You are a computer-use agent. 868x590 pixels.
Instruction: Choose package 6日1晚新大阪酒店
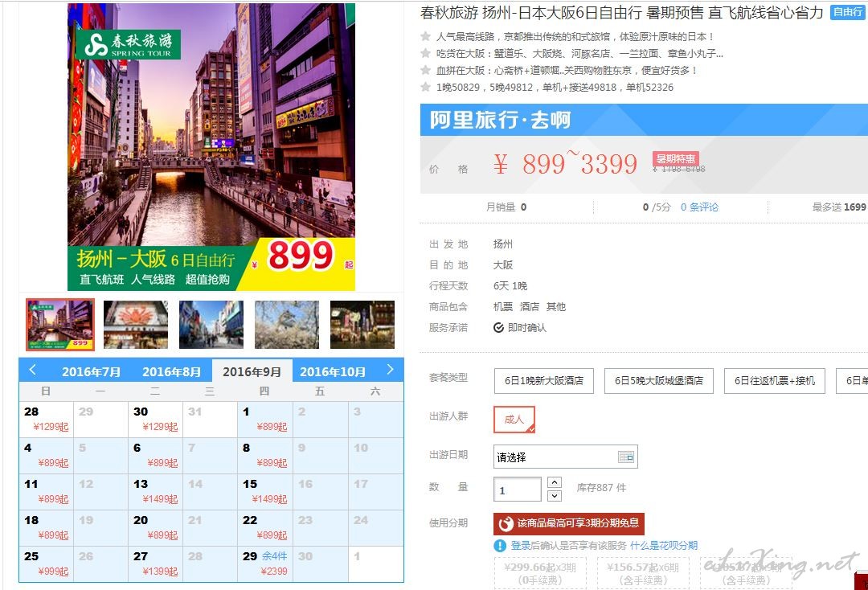[543, 381]
